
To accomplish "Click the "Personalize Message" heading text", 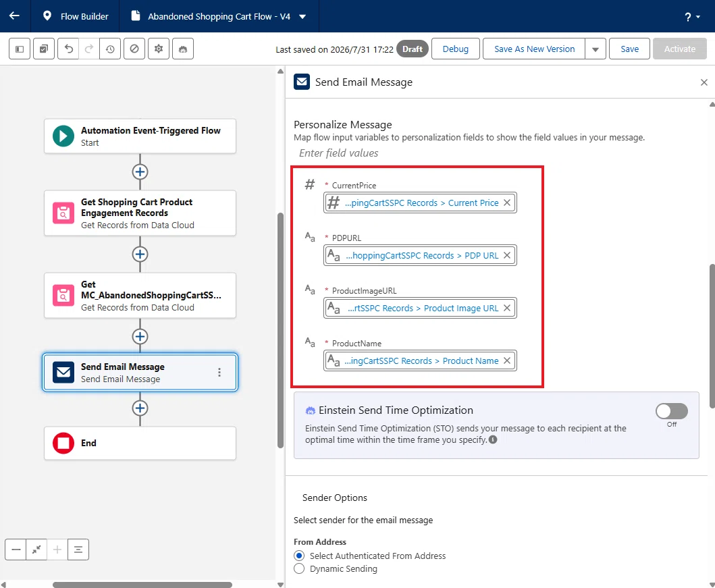I will 343,124.
